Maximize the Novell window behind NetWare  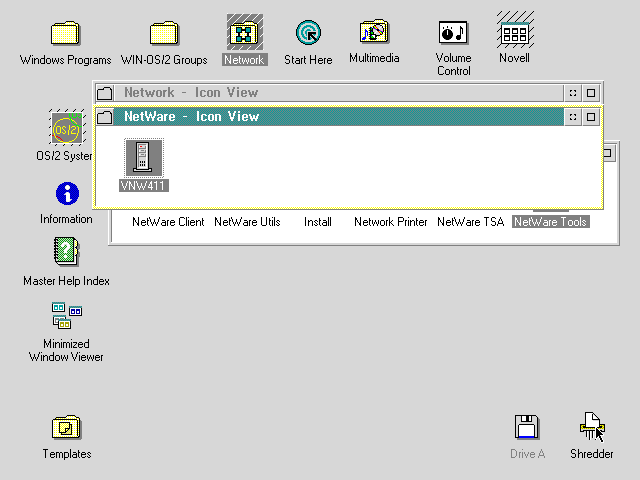(x=609, y=153)
